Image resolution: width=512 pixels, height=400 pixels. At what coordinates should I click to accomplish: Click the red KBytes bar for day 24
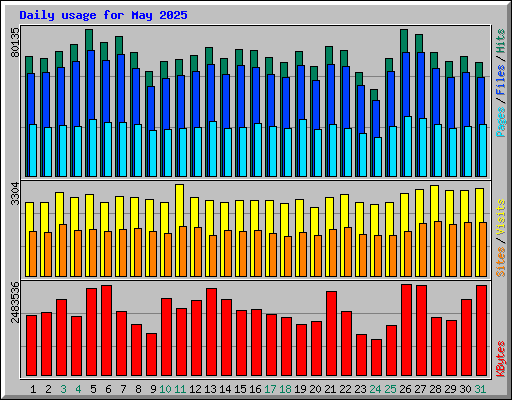pos(377,357)
